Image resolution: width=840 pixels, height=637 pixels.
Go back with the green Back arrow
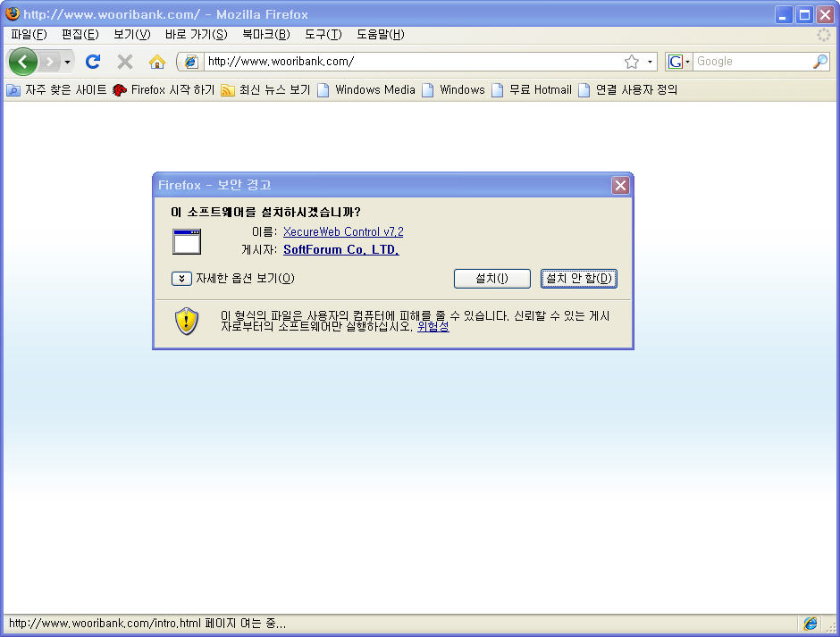[22, 62]
